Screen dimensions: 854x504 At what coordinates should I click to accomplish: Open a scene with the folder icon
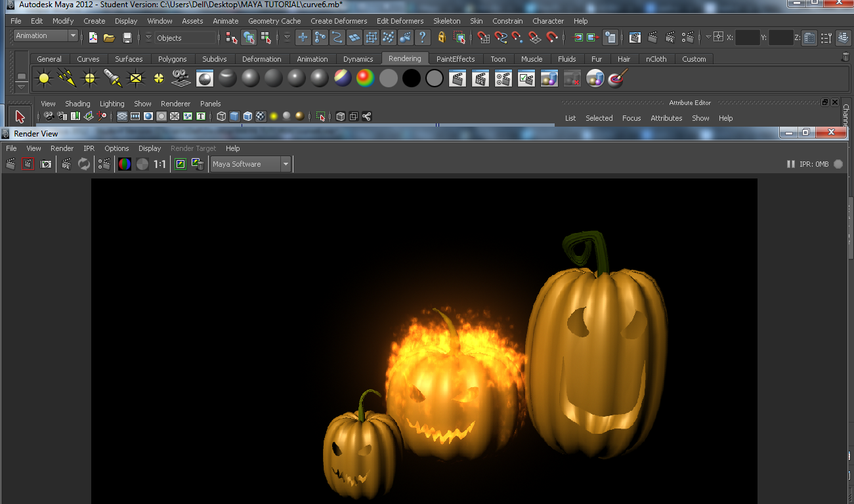(110, 37)
